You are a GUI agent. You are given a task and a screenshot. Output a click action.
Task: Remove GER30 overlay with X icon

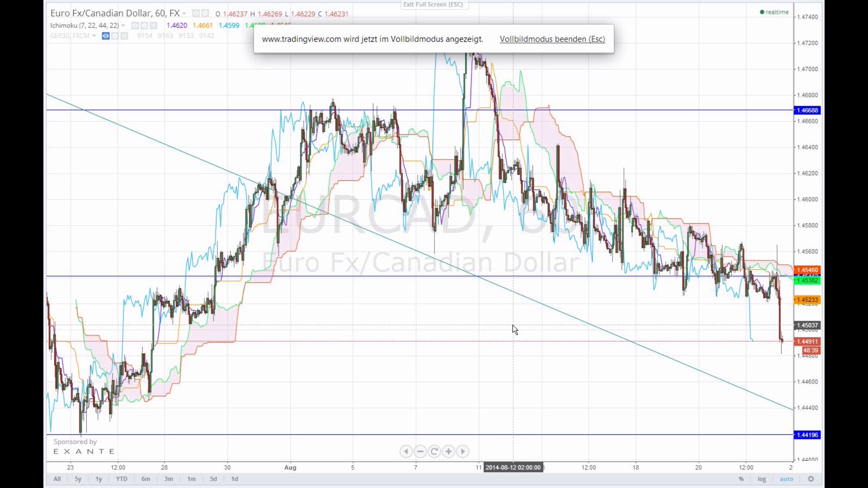click(124, 36)
